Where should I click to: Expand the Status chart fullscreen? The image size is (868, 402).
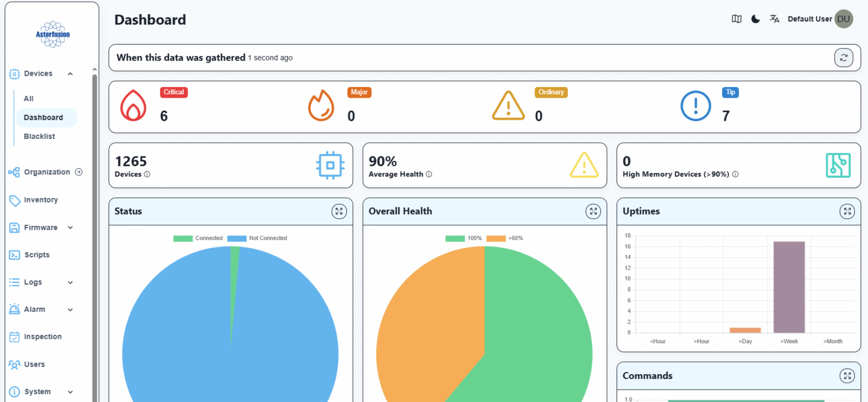coord(338,211)
